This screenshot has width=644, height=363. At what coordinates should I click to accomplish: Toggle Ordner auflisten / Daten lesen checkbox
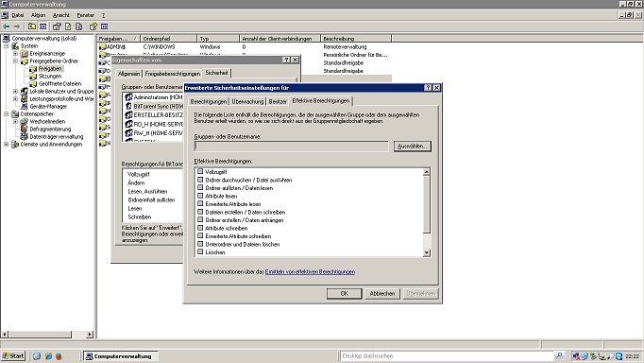[x=200, y=187]
